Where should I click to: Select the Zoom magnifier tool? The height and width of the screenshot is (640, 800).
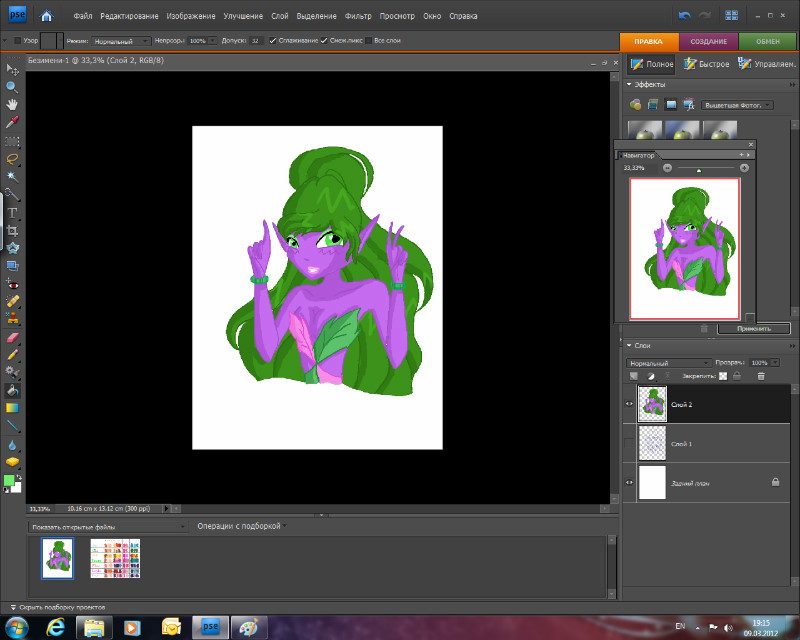click(x=12, y=86)
